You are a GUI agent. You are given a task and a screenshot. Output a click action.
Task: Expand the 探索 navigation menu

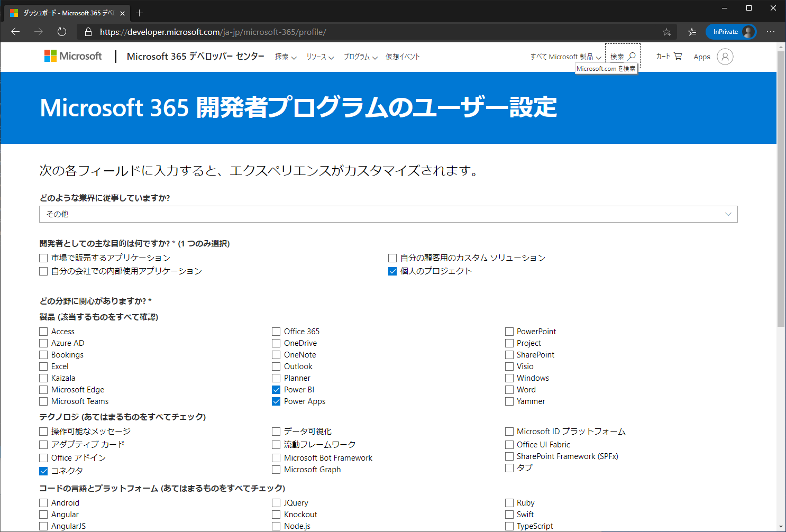pos(286,57)
